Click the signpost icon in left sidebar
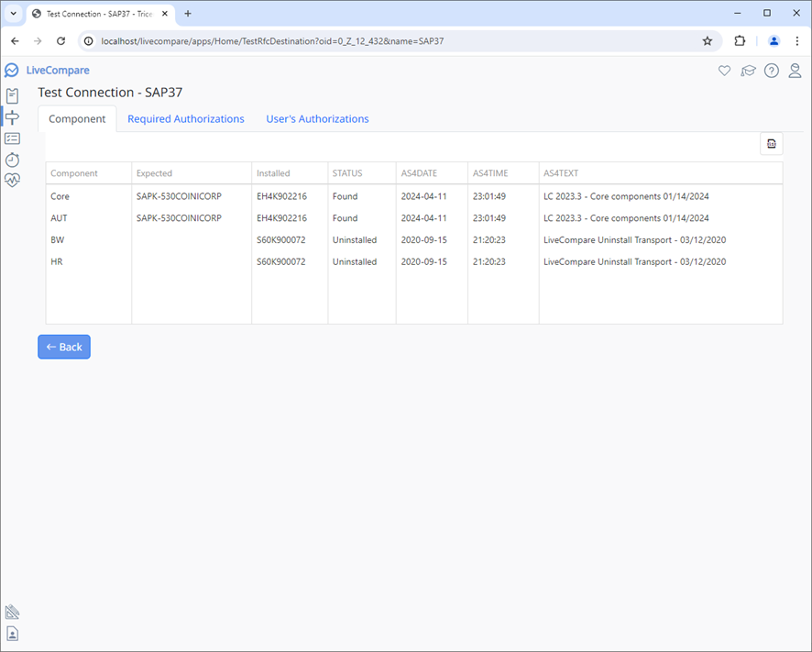The image size is (812, 652). pyautogui.click(x=12, y=116)
